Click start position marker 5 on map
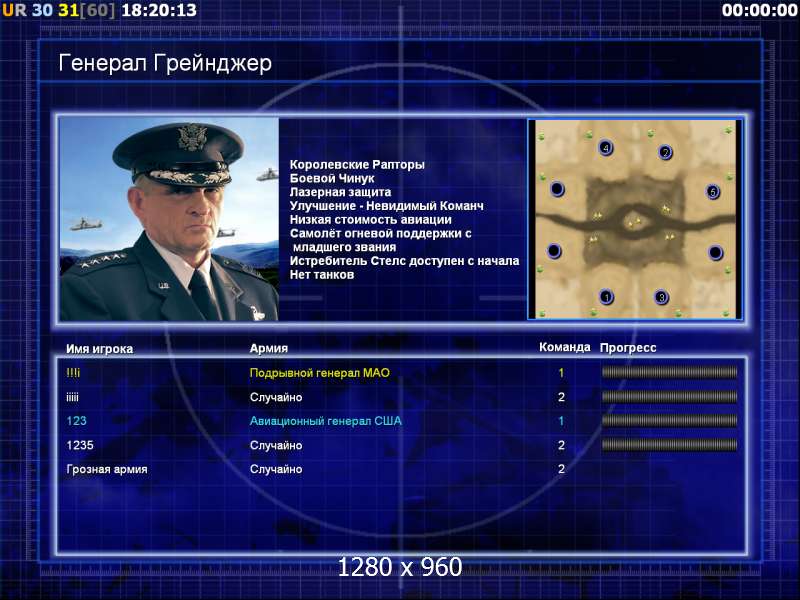 point(713,192)
